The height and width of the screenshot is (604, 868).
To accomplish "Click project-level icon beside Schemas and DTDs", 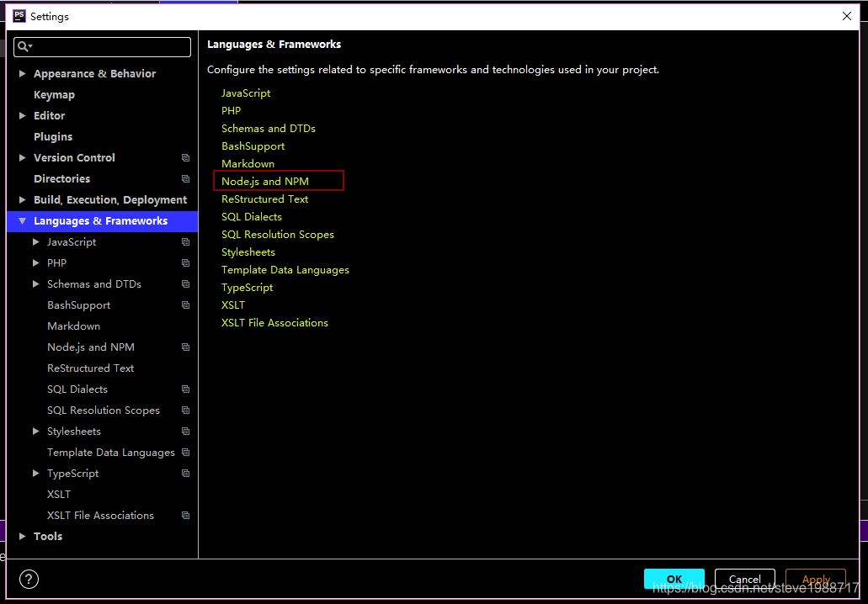I will point(185,284).
